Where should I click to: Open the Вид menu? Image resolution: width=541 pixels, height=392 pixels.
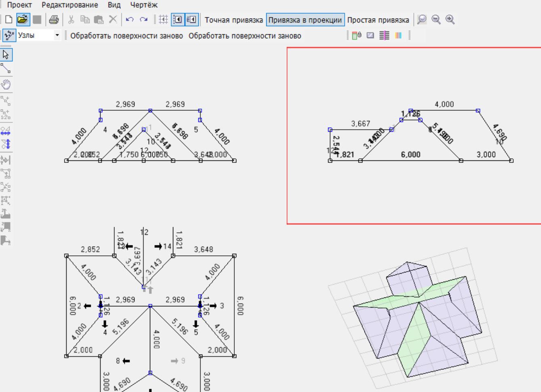point(114,5)
